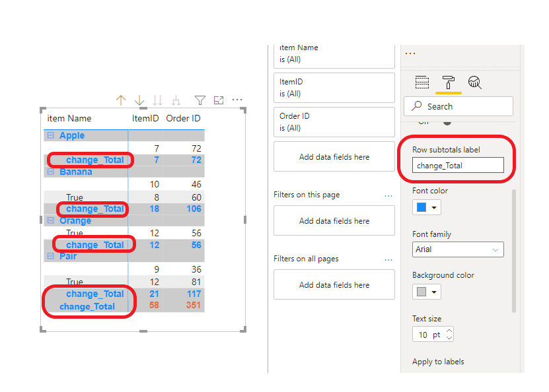The height and width of the screenshot is (392, 549).
Task: Open ellipsis above the format pane
Action: (410, 53)
